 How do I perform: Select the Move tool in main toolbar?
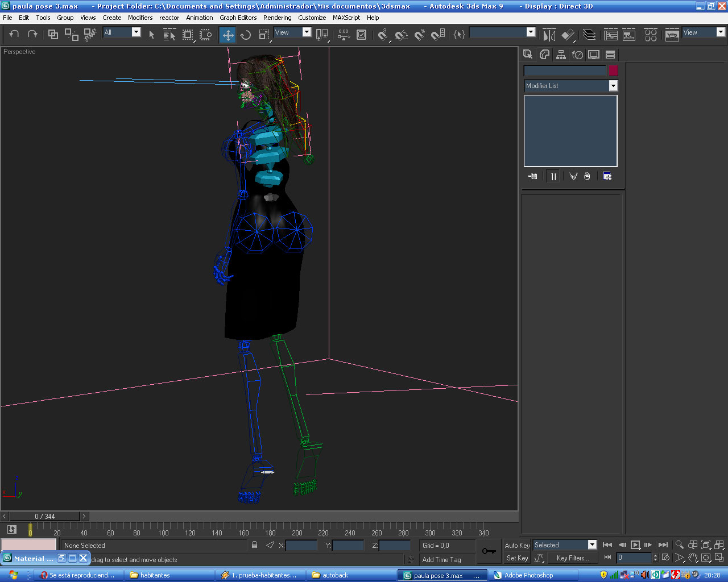point(227,35)
